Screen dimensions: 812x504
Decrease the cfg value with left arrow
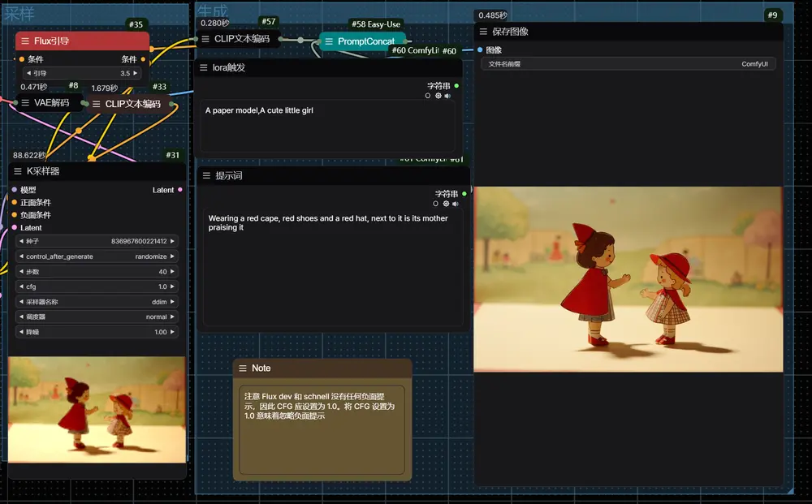(19, 287)
